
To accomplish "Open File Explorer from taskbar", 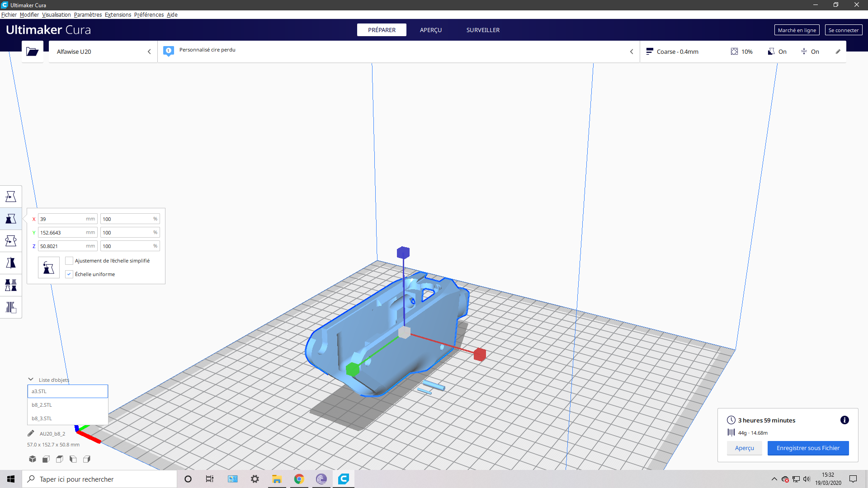I will 277,479.
